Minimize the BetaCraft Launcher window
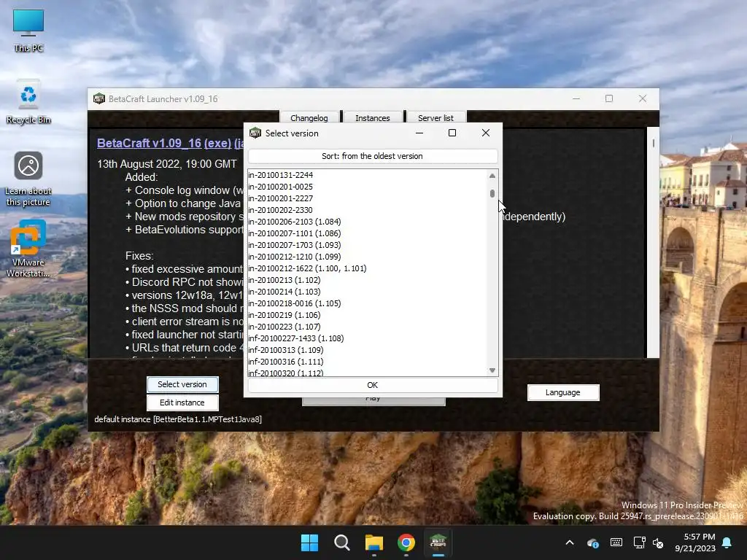Image resolution: width=747 pixels, height=560 pixels. click(576, 98)
